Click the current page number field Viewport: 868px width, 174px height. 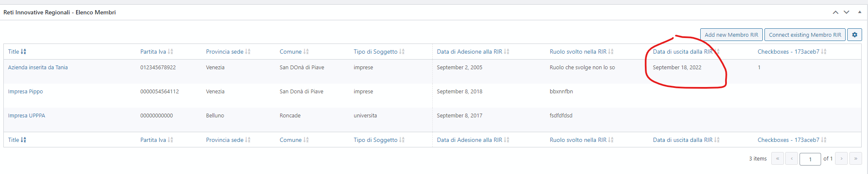point(810,159)
